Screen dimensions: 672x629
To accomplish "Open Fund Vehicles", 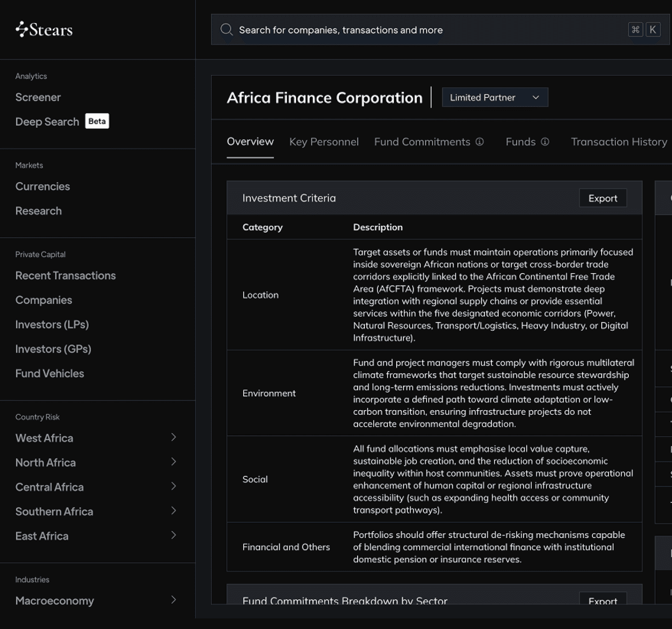I will (50, 373).
